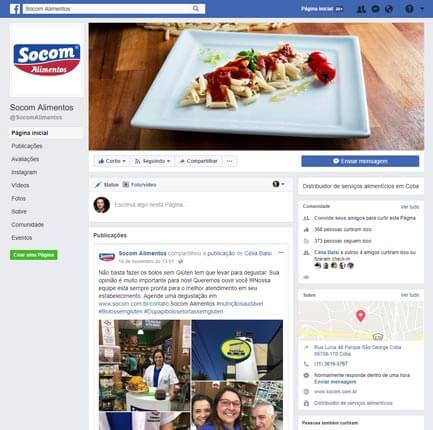Open the notifications globe icon

389,9
